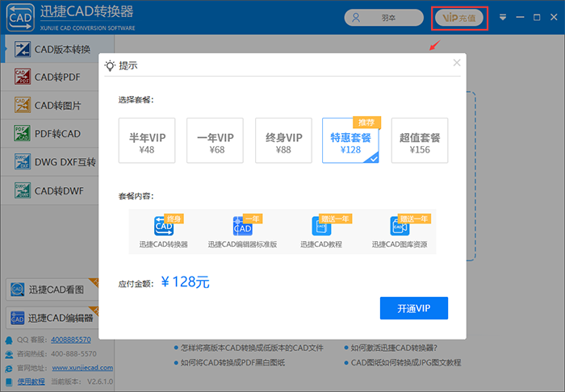565x392 pixels.
Task: Open 如何激活迅捷CAD转换器 help article
Action: (394, 348)
